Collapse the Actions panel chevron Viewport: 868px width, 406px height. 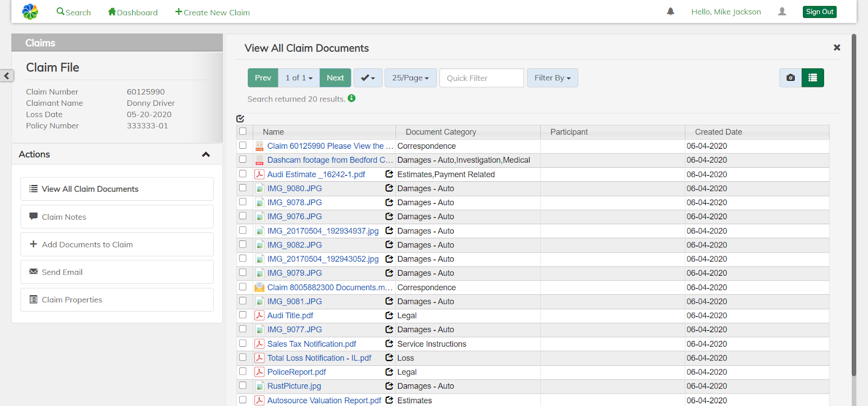pos(206,155)
